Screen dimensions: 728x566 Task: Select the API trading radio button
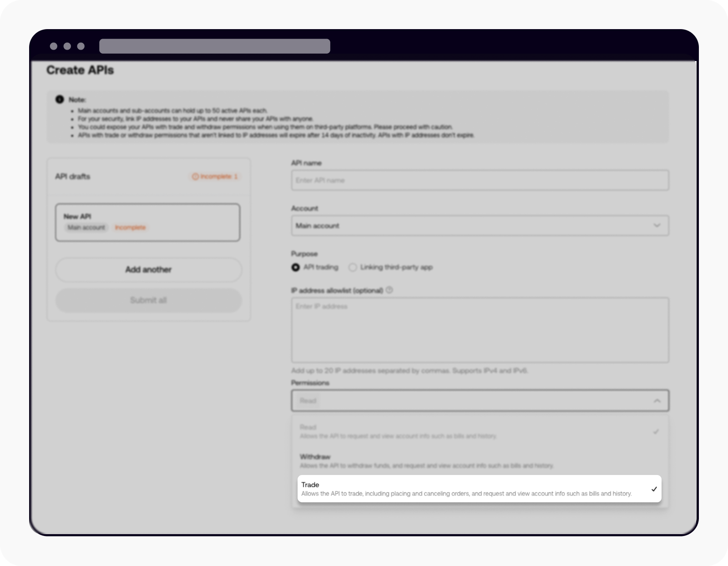tap(295, 268)
